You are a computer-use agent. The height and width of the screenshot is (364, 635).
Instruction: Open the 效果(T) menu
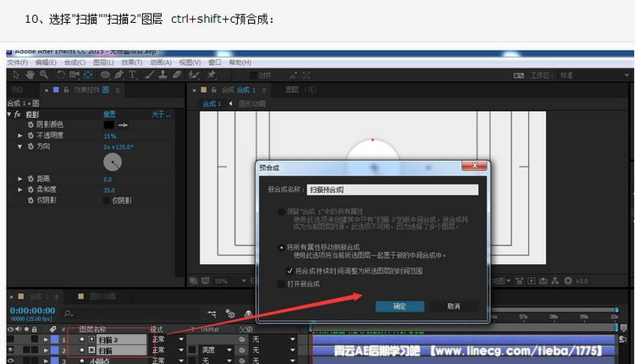(x=131, y=63)
